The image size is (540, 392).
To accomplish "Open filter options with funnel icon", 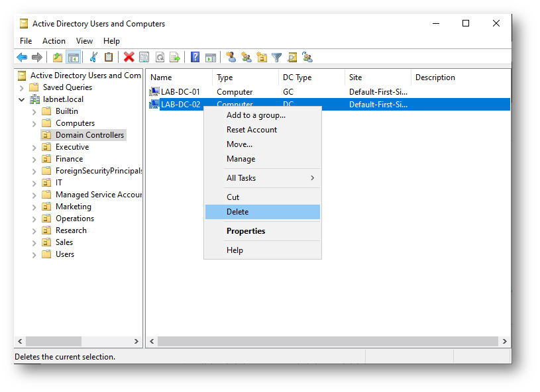I will click(x=276, y=57).
